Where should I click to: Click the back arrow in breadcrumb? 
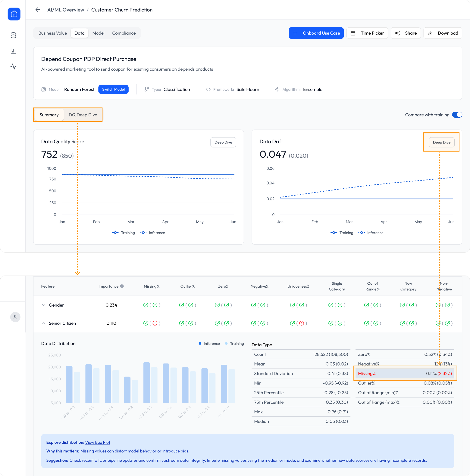(x=37, y=10)
